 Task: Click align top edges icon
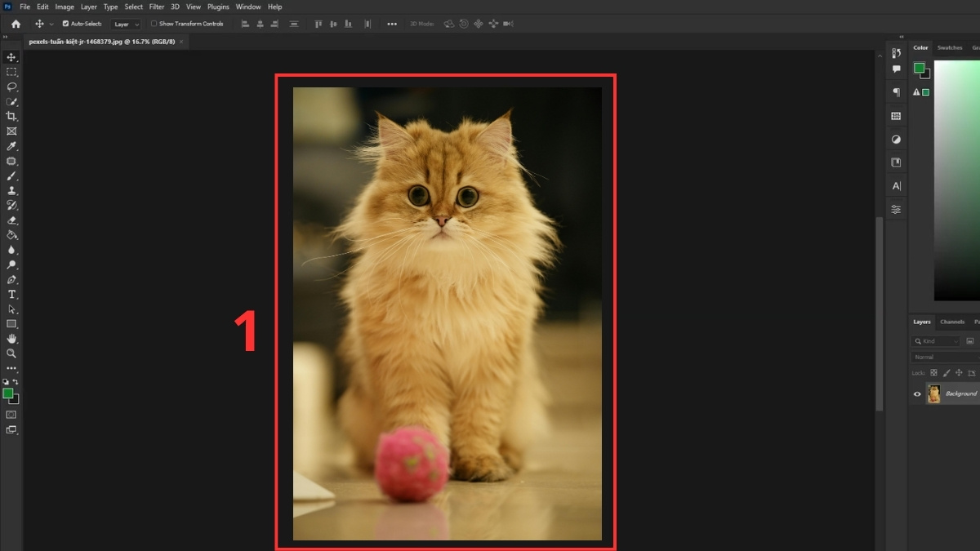(x=319, y=24)
